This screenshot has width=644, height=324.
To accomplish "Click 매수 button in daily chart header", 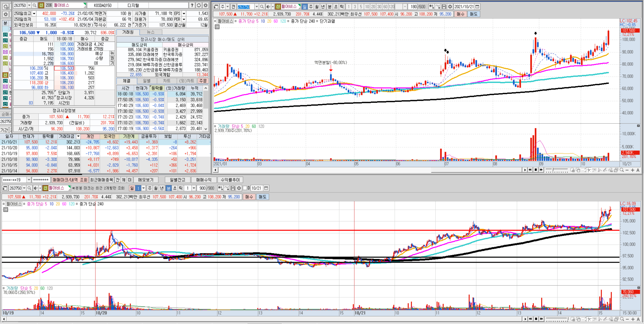I will pyautogui.click(x=460, y=14).
